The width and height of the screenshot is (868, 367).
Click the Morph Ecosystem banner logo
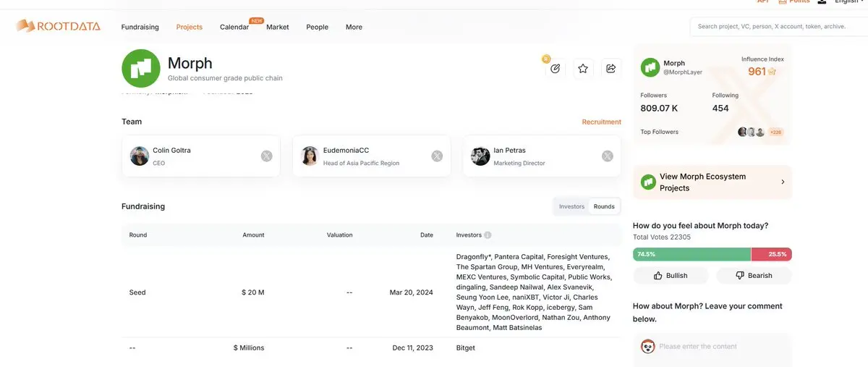pos(648,182)
